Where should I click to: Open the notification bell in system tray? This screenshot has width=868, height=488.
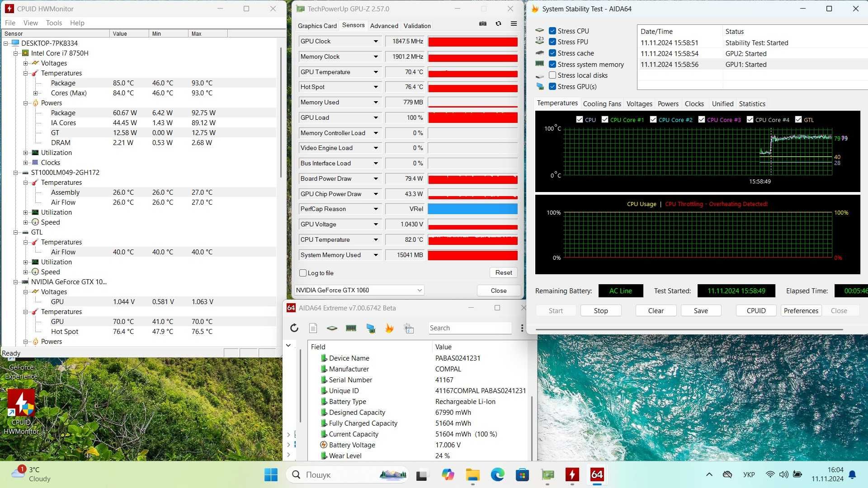click(852, 474)
